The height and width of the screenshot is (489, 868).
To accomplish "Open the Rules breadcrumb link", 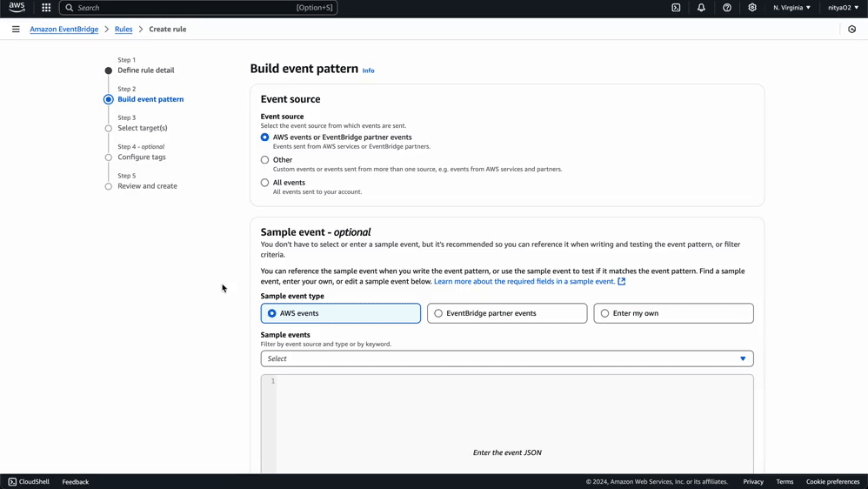I will [124, 30].
